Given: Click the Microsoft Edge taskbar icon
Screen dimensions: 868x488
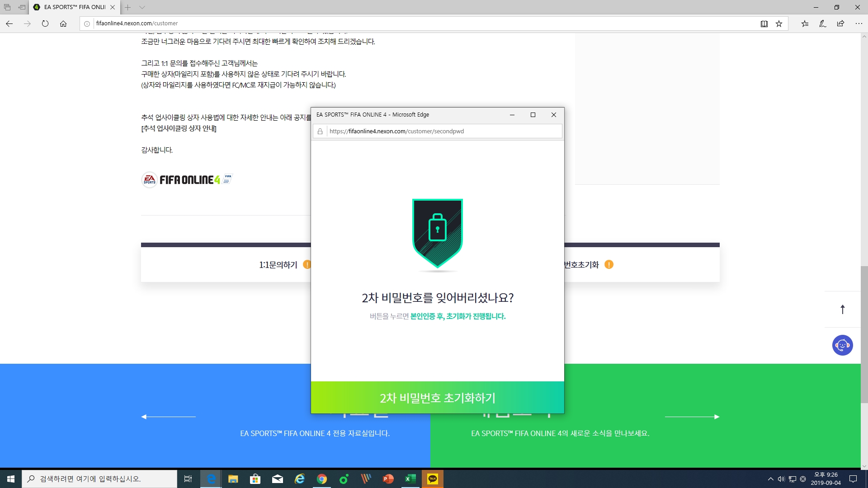Looking at the screenshot, I should 211,479.
